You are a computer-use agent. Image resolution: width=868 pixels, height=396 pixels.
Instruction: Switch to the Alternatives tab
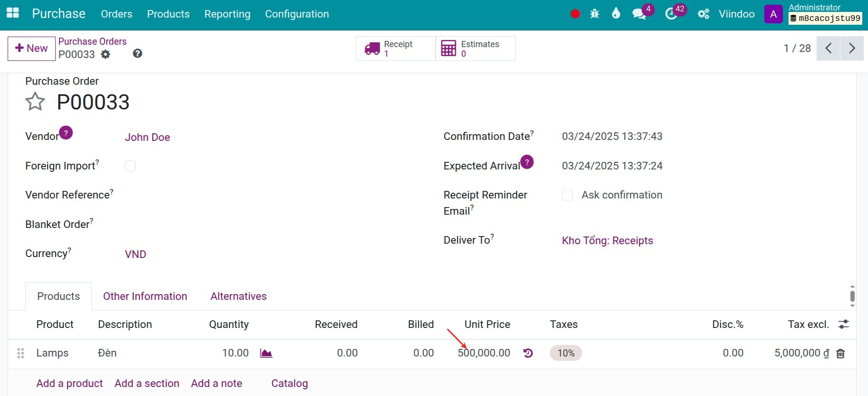pos(238,296)
